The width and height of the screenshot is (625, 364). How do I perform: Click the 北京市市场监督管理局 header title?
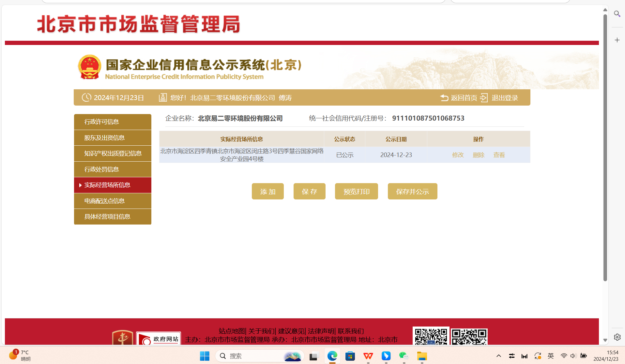139,24
